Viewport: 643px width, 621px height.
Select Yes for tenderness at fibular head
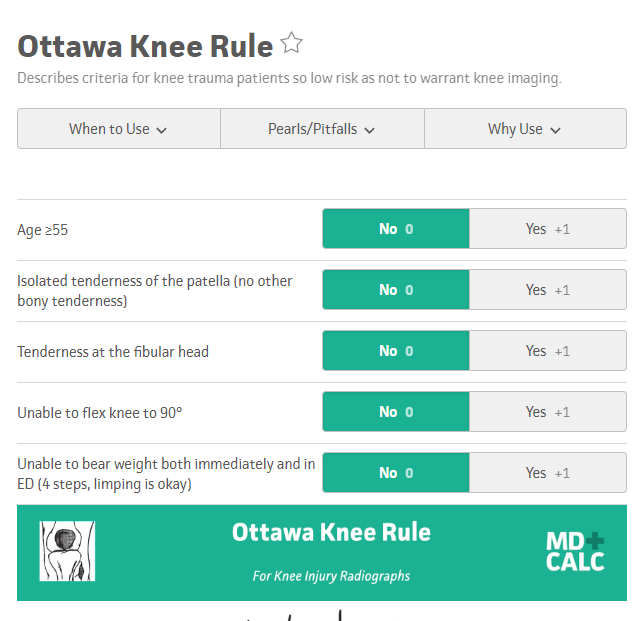pos(547,351)
